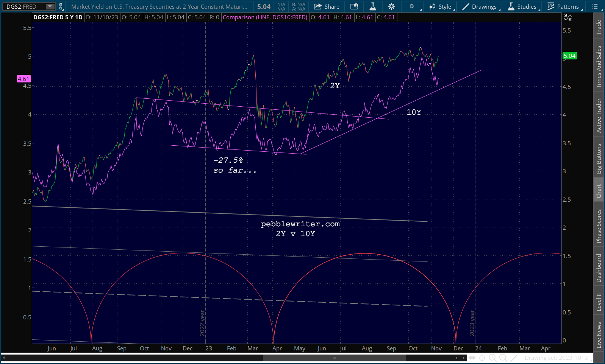Open the Dashboard side tab
This screenshot has width=605, height=364.
(599, 268)
